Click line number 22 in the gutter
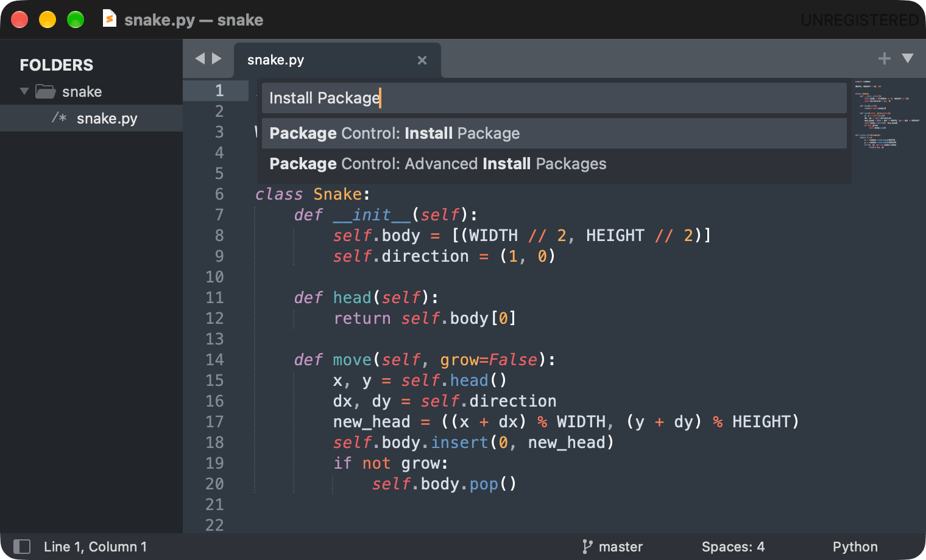The height and width of the screenshot is (560, 926). [x=214, y=525]
